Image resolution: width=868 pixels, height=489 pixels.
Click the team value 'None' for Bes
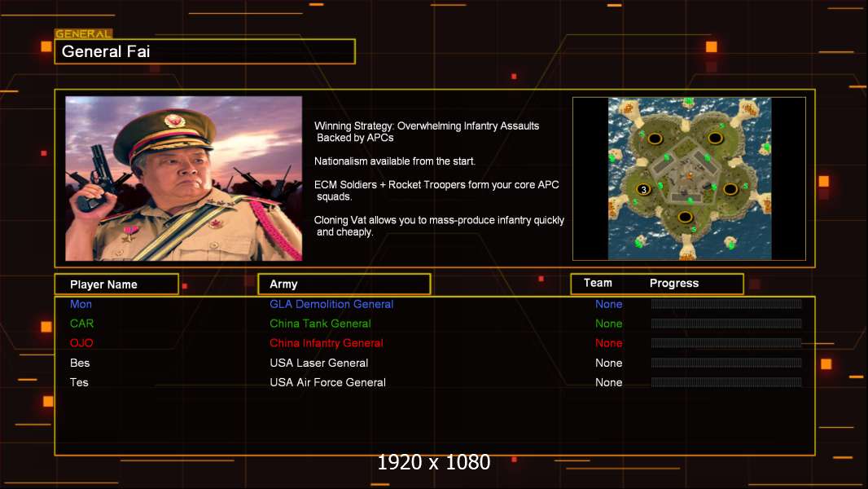[x=609, y=363]
